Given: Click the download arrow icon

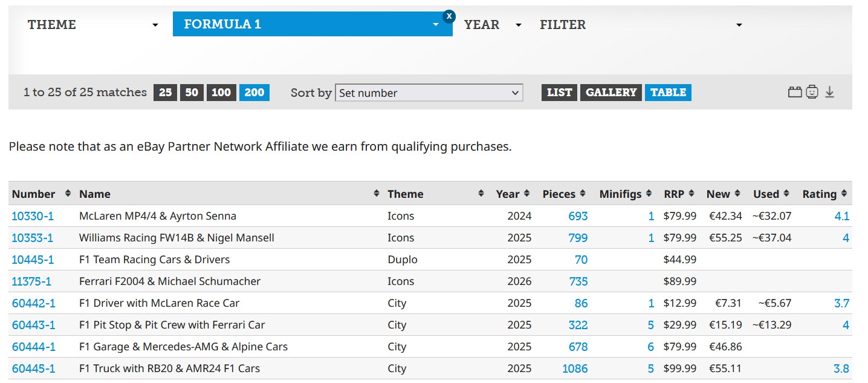Looking at the screenshot, I should pyautogui.click(x=829, y=93).
